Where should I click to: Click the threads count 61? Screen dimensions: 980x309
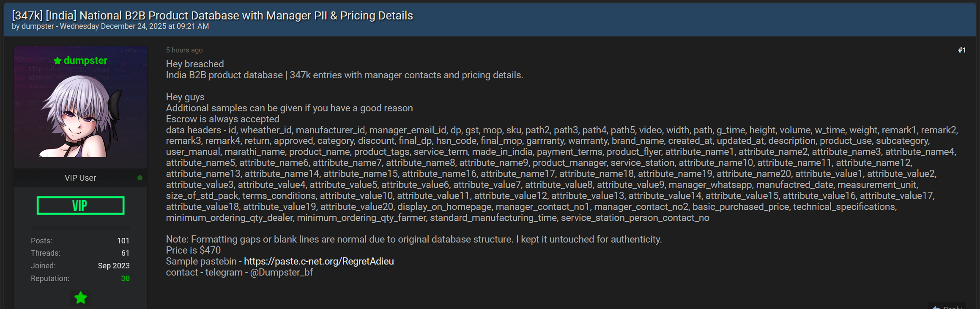pyautogui.click(x=125, y=253)
